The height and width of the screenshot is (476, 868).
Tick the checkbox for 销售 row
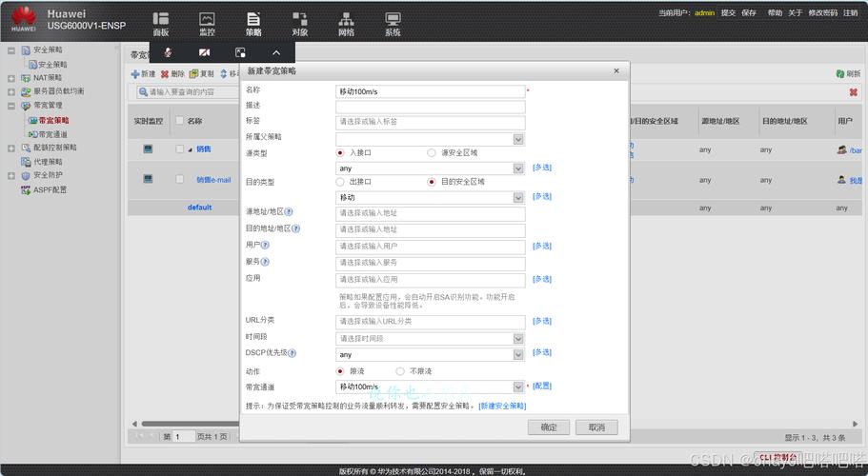tap(179, 149)
